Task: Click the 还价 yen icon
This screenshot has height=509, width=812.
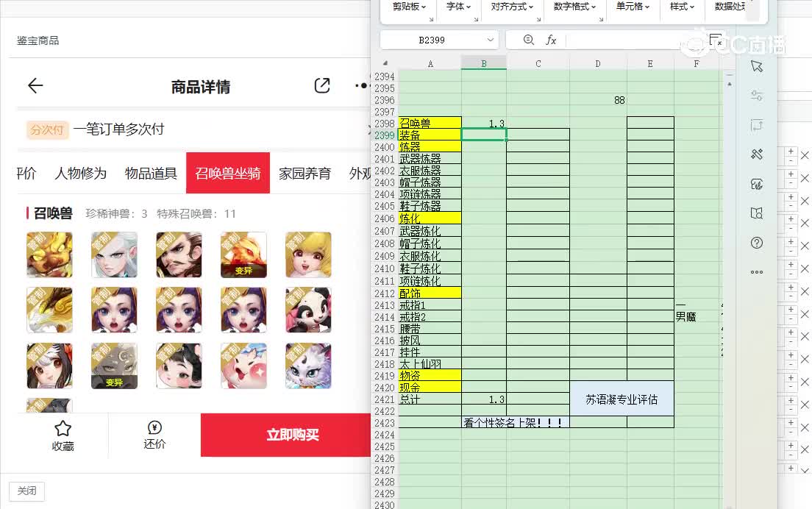Action: point(154,427)
